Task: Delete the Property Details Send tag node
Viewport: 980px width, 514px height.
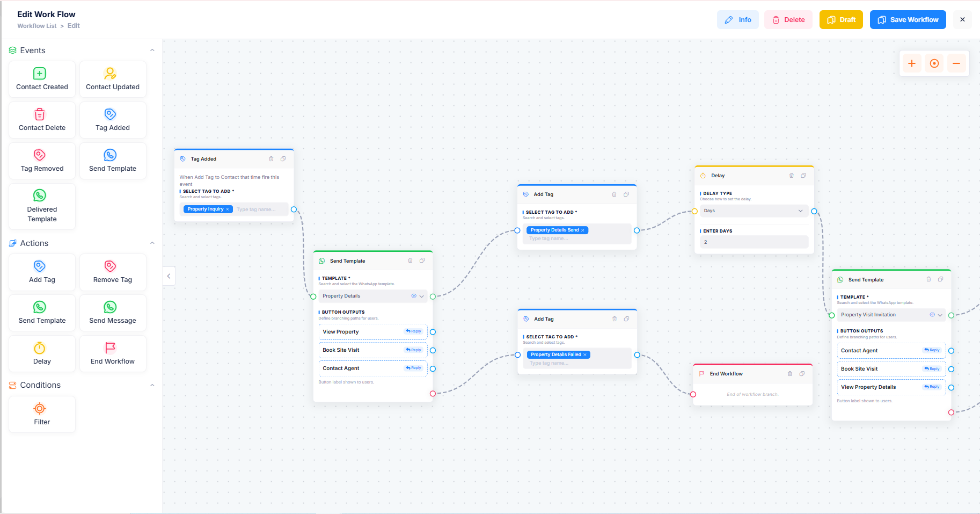Action: (x=614, y=194)
